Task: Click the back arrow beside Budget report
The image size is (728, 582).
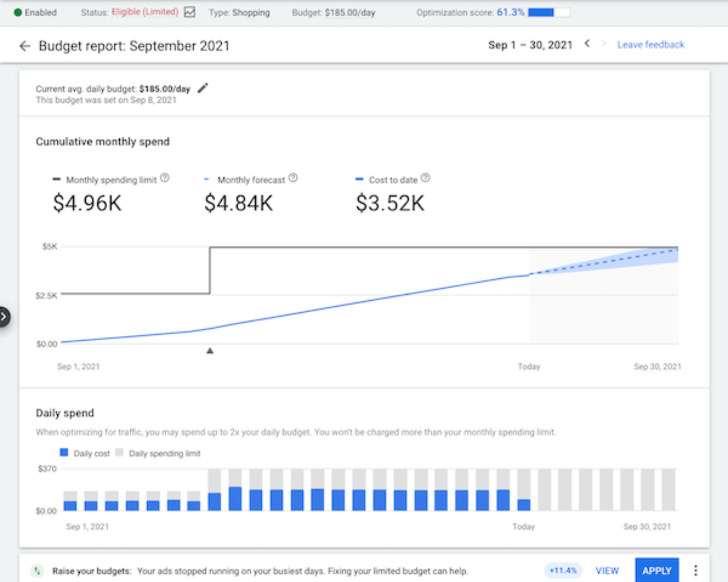Action: [25, 46]
